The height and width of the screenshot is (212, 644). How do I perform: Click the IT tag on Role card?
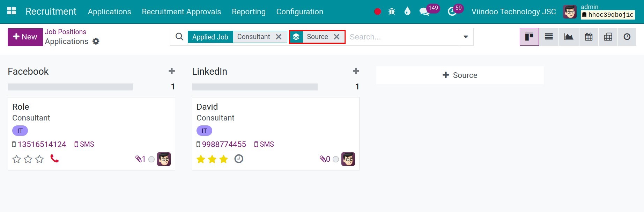(x=20, y=131)
